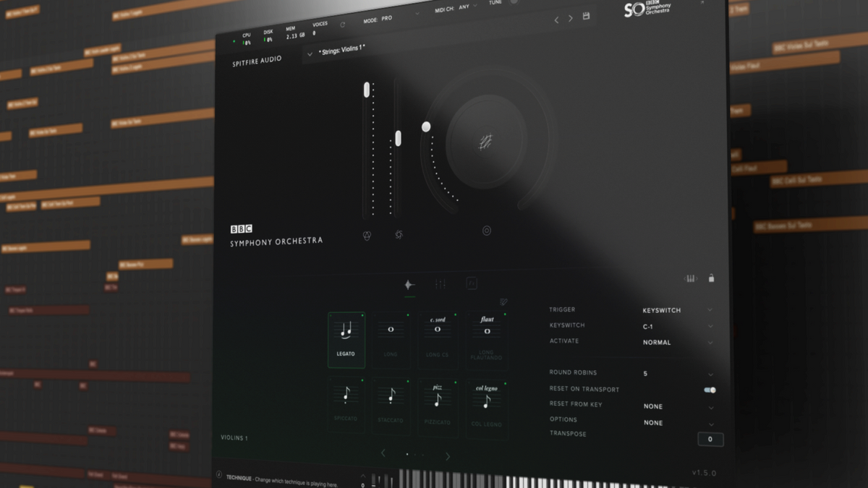Select the Pizzicato technique tile
The height and width of the screenshot is (488, 868).
(x=438, y=406)
